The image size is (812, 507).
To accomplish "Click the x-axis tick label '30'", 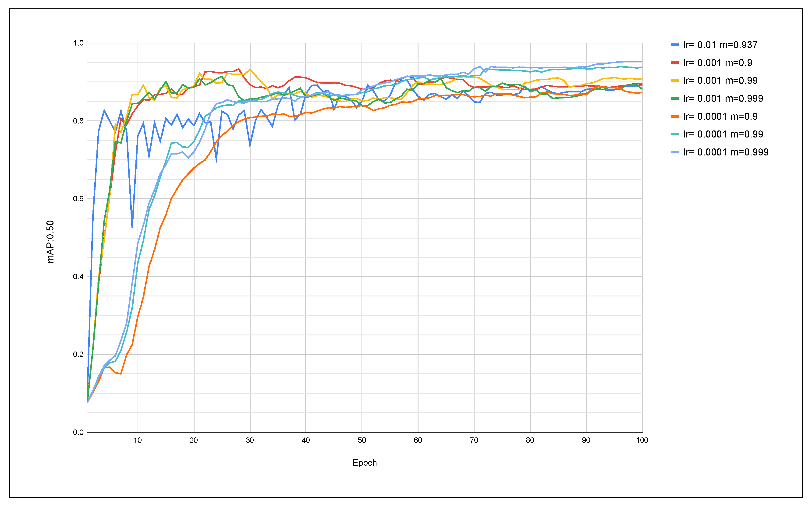I will pyautogui.click(x=250, y=440).
